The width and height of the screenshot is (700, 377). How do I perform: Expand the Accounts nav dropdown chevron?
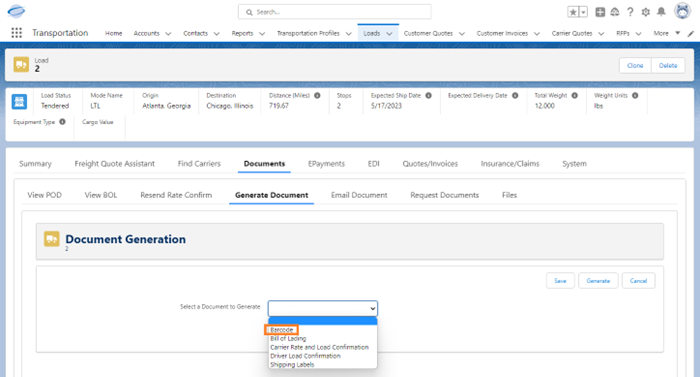tap(168, 34)
